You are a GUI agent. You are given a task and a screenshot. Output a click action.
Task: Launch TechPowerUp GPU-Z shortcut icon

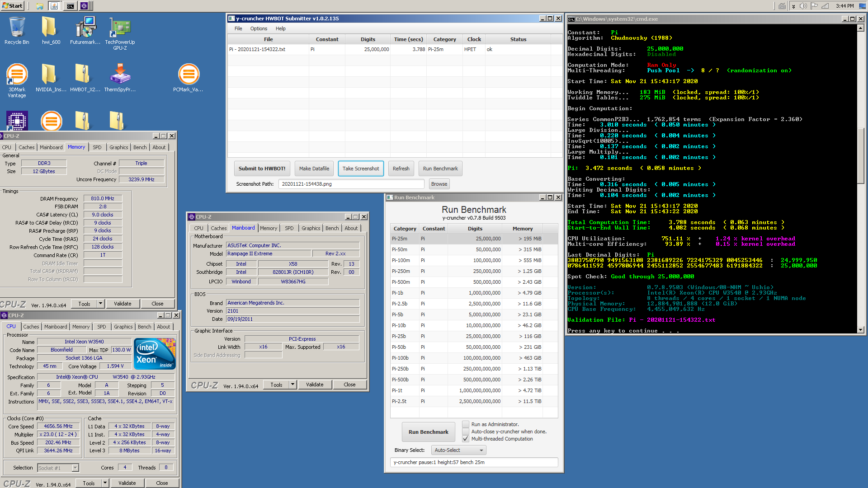pyautogui.click(x=120, y=33)
